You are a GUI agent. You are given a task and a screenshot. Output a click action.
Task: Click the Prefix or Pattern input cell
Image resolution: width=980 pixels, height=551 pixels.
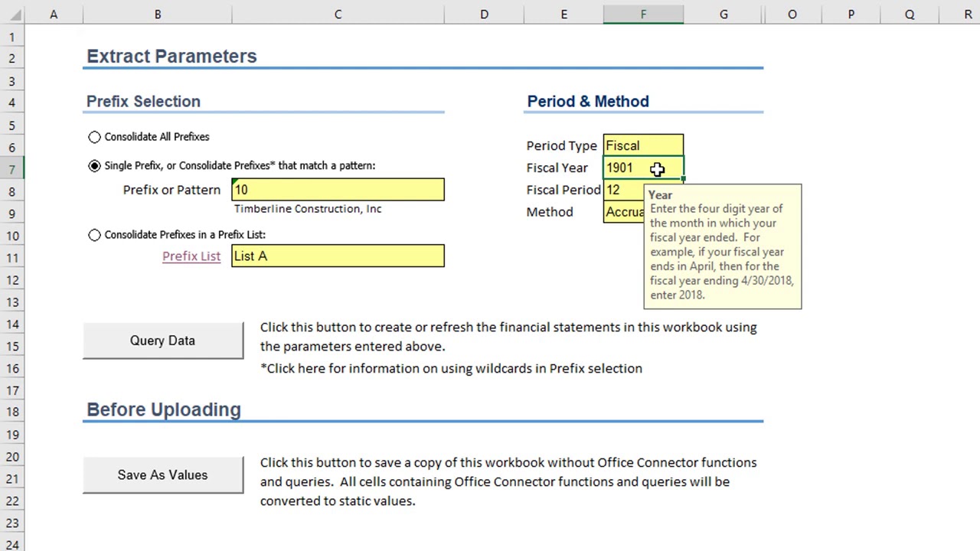point(338,190)
